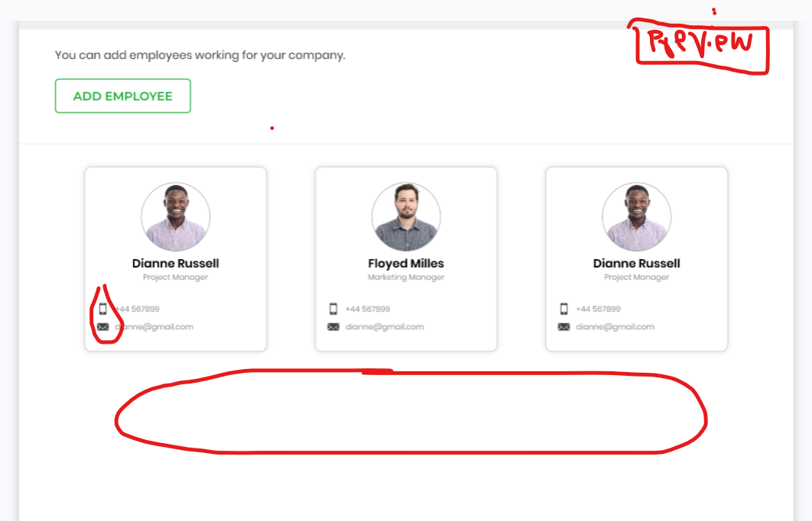
Task: Click the Marketing Manager job title
Action: point(406,277)
